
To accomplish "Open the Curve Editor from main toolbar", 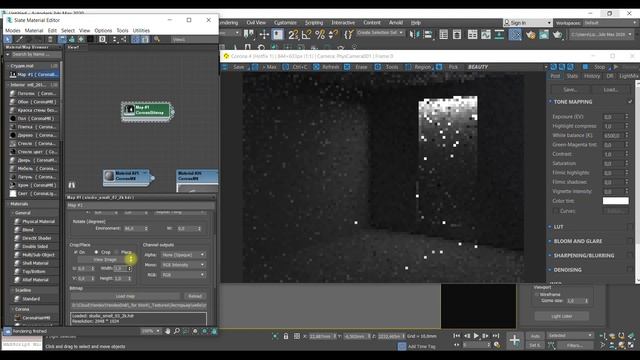I will 486,35.
